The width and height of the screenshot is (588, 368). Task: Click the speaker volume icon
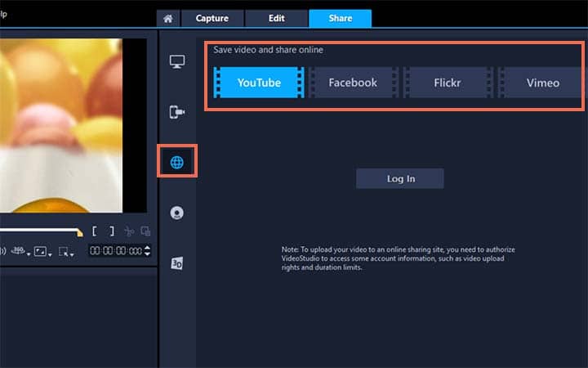(3, 251)
